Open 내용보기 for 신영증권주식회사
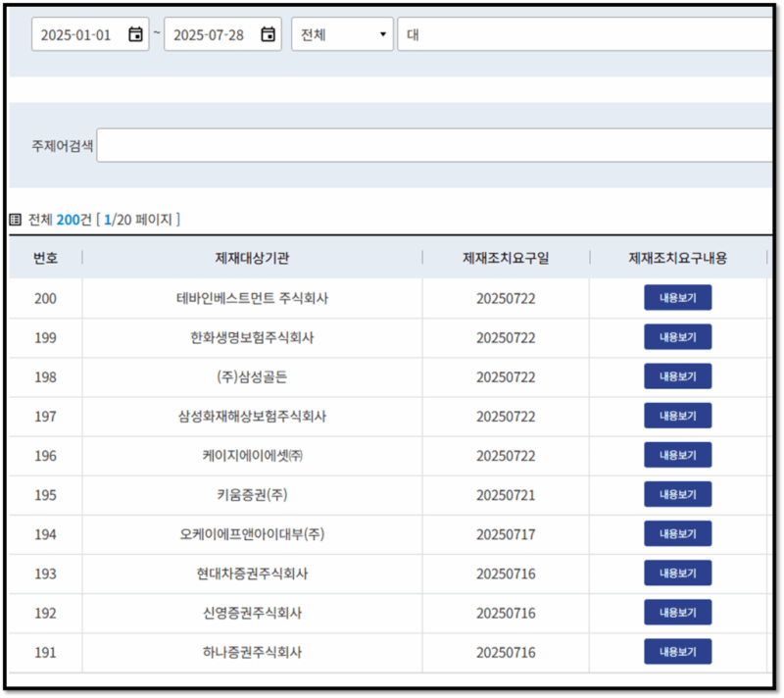Screen dimensions: 784x698 pos(677,613)
